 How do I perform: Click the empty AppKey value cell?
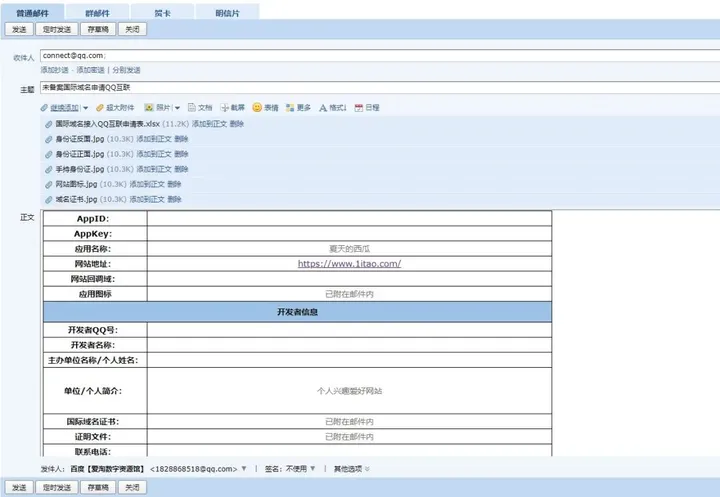coord(349,233)
